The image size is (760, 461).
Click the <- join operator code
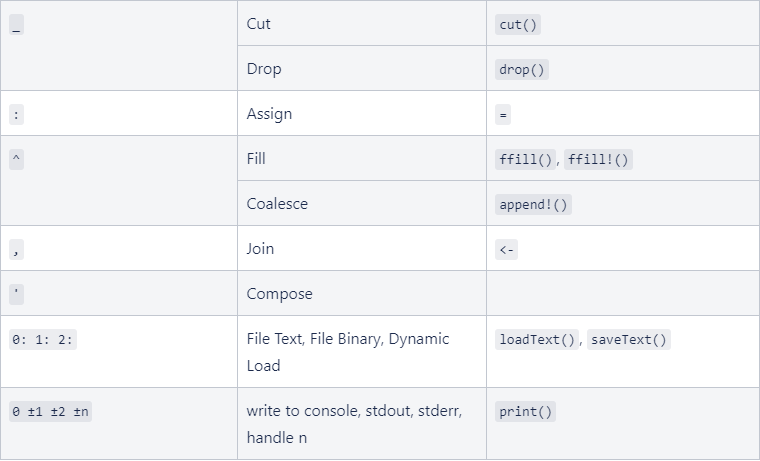click(x=506, y=250)
